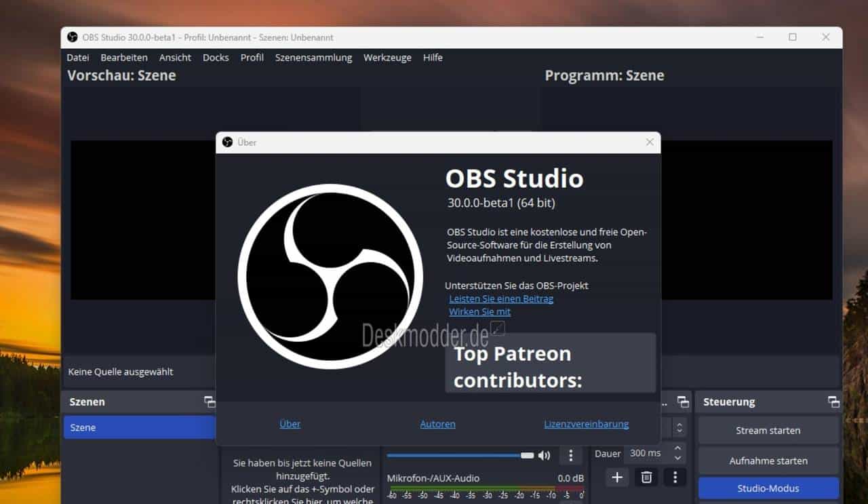The width and height of the screenshot is (868, 504).
Task: Expand the transitions selector arrows
Action: pos(679,427)
